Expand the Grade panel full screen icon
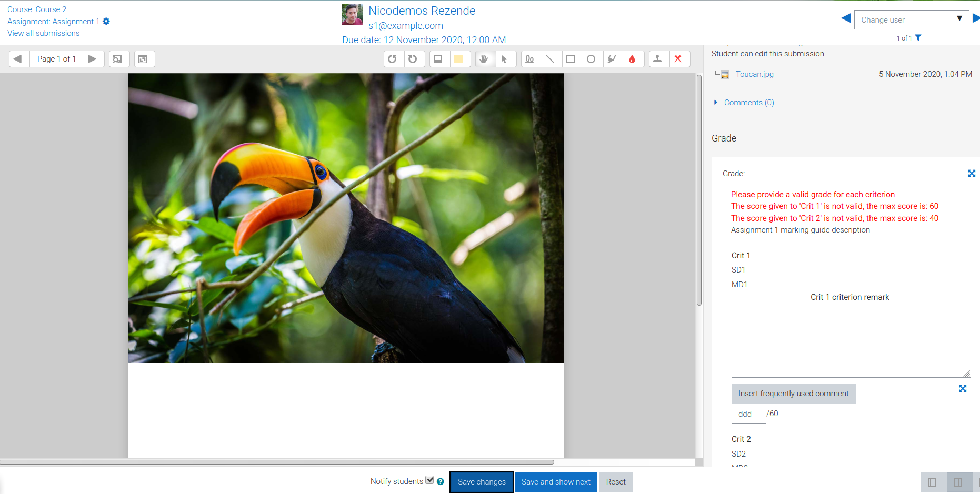The image size is (980, 494). tap(972, 174)
